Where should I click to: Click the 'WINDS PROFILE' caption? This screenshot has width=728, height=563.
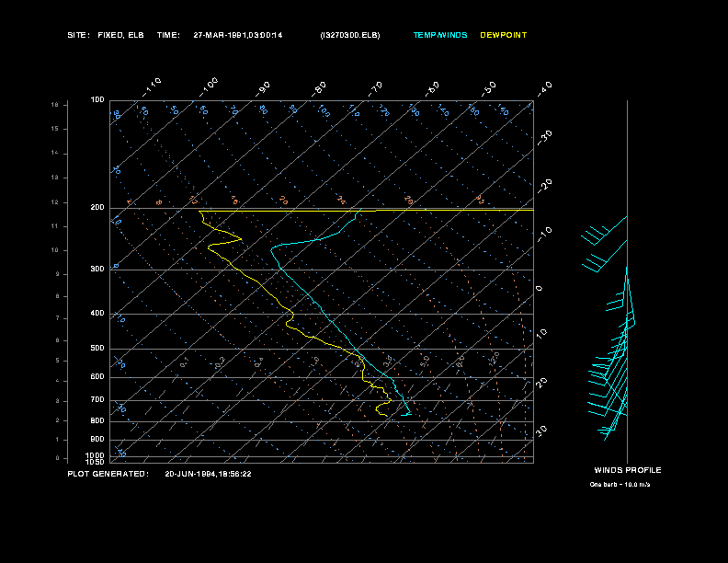(x=628, y=470)
